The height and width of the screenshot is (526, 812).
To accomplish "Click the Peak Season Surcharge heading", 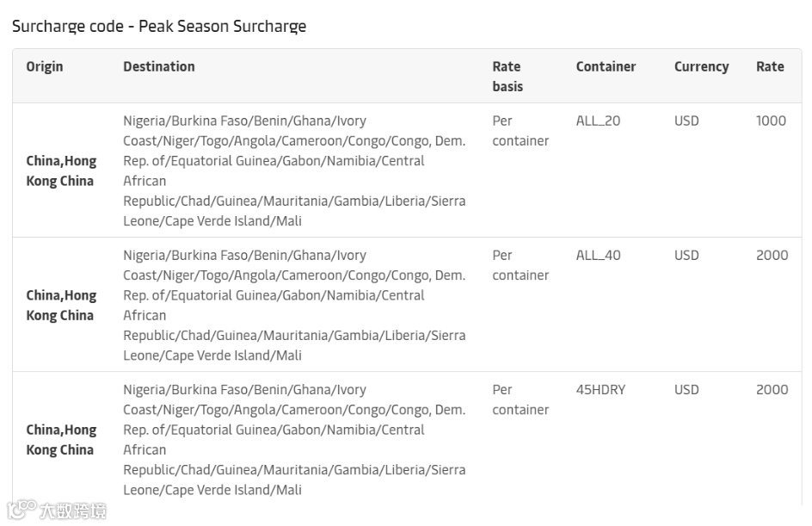I will point(159,26).
